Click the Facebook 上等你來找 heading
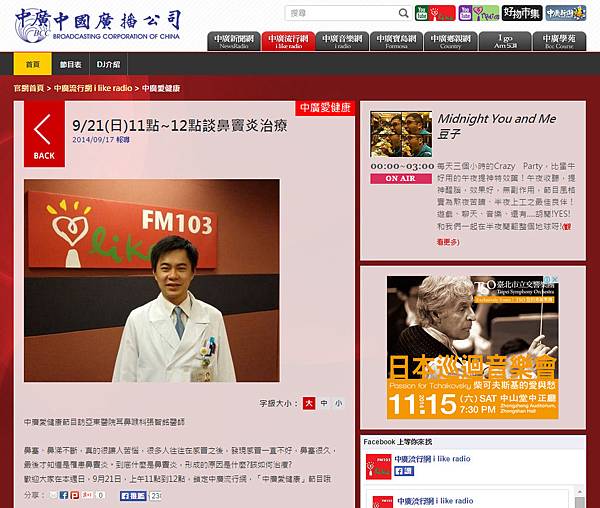This screenshot has height=508, width=600. point(398,442)
